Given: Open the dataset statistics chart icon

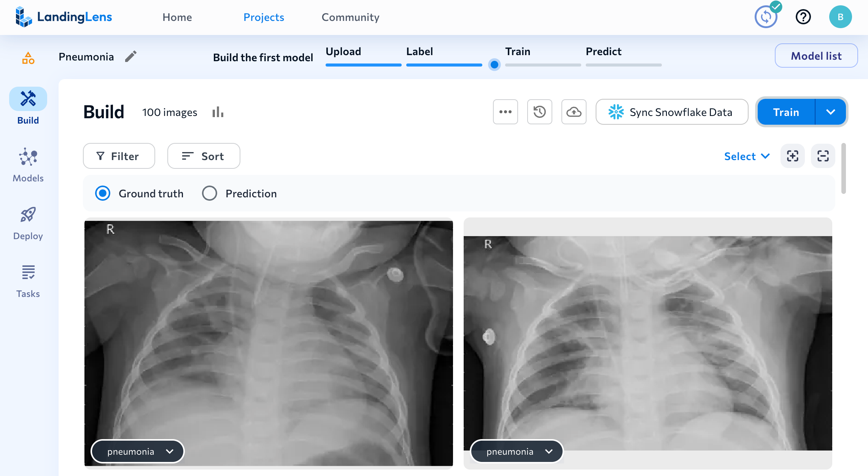Looking at the screenshot, I should click(x=218, y=112).
